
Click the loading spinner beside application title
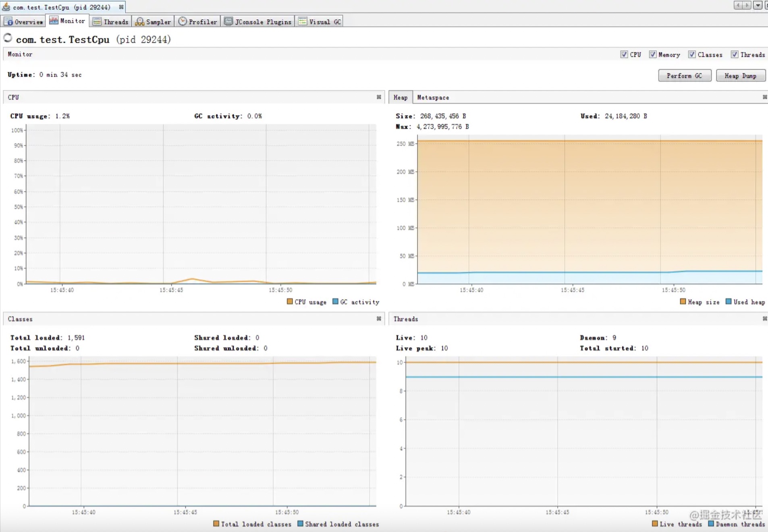pyautogui.click(x=8, y=38)
